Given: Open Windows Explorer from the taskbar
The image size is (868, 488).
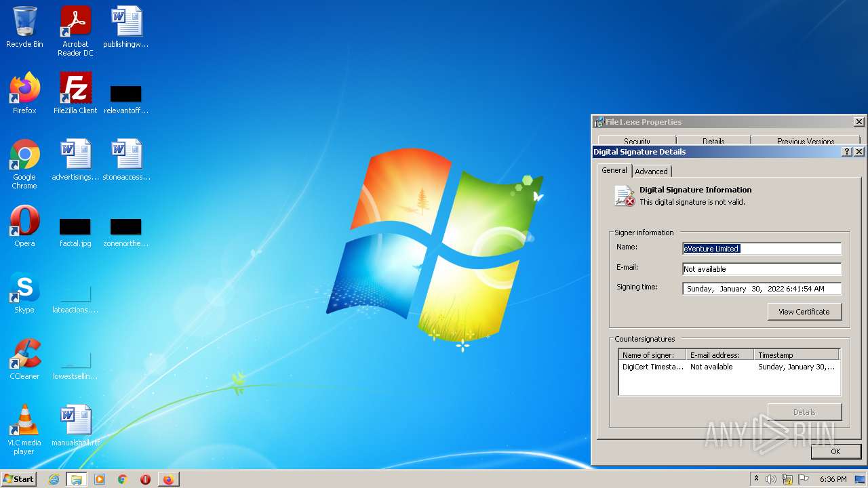Looking at the screenshot, I should coord(77,479).
